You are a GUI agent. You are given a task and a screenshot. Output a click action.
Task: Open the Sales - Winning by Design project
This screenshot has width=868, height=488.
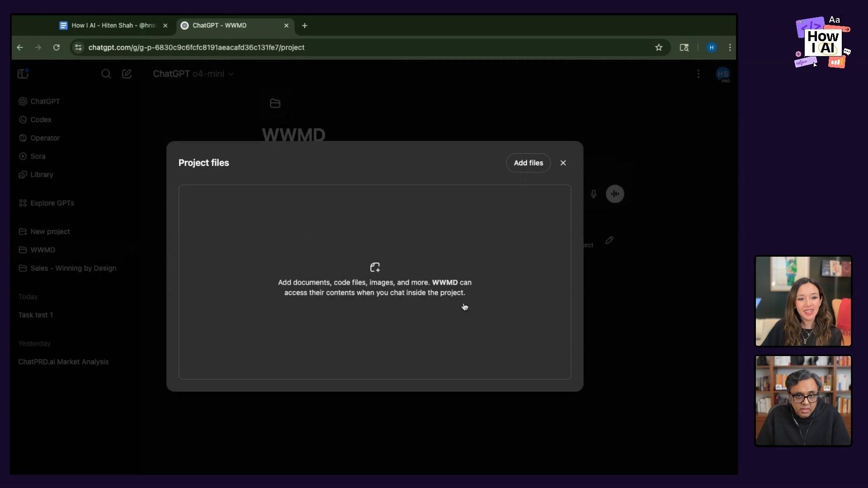(x=67, y=268)
